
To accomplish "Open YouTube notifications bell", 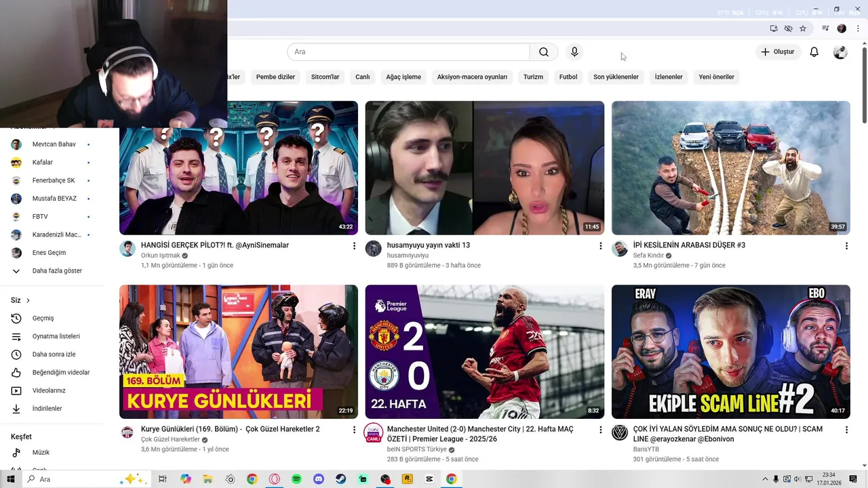I will point(814,52).
